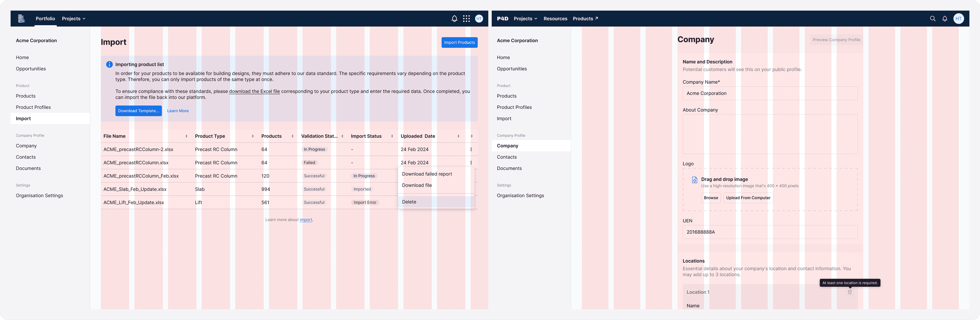Click the stacked-layers logo in left header

point(21,19)
